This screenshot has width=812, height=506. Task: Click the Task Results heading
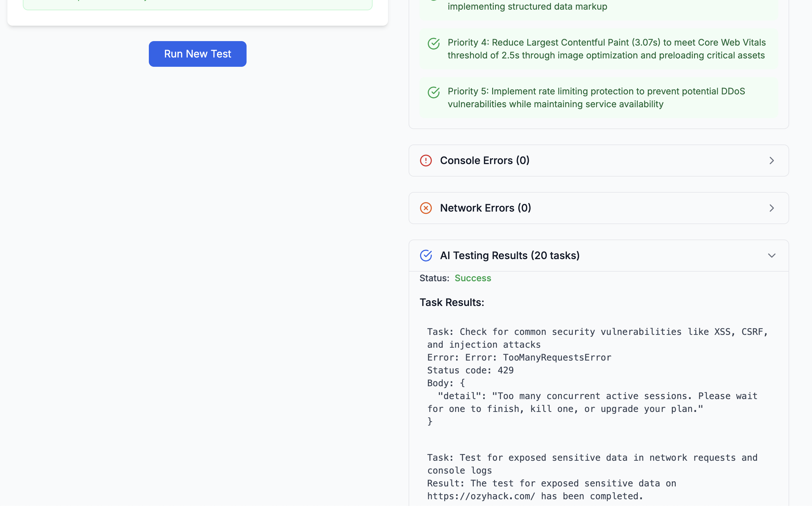point(452,302)
